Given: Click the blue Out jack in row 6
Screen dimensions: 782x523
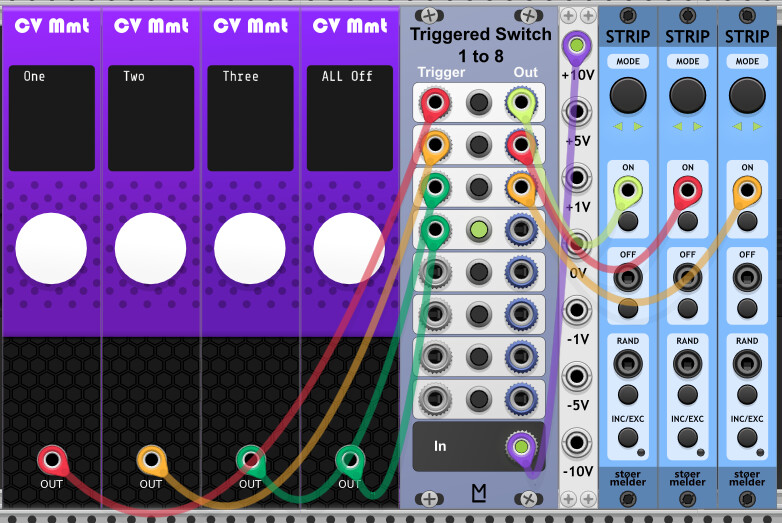Looking at the screenshot, I should (521, 315).
